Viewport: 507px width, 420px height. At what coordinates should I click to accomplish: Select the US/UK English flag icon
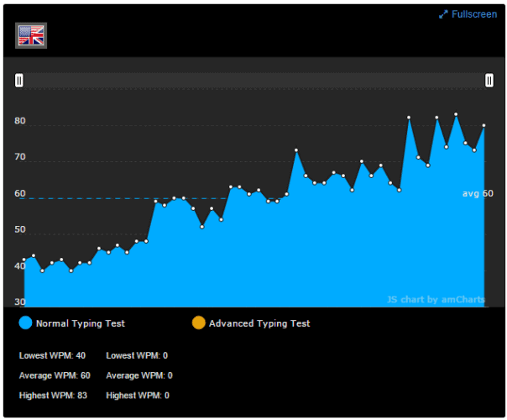[x=31, y=35]
